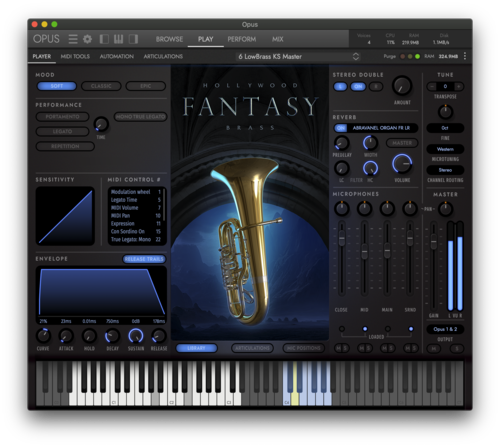Toggle the virtual keyboard panel icon
The image size is (500, 447).
coord(118,39)
